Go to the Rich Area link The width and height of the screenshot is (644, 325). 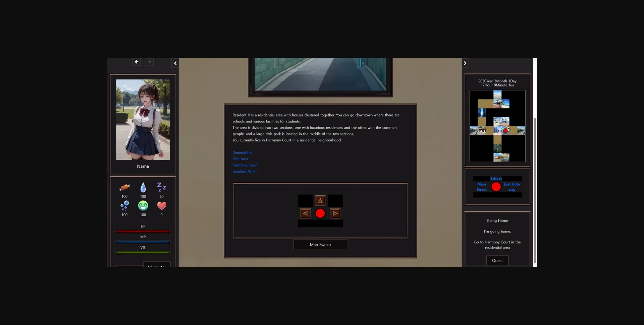[x=240, y=159]
